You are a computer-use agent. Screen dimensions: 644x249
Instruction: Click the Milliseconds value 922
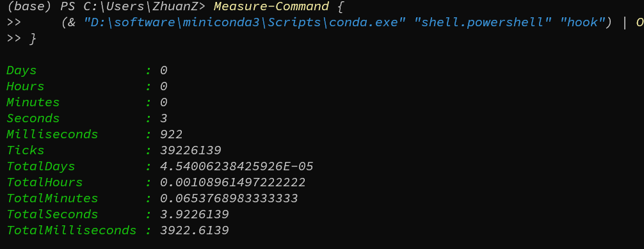172,134
